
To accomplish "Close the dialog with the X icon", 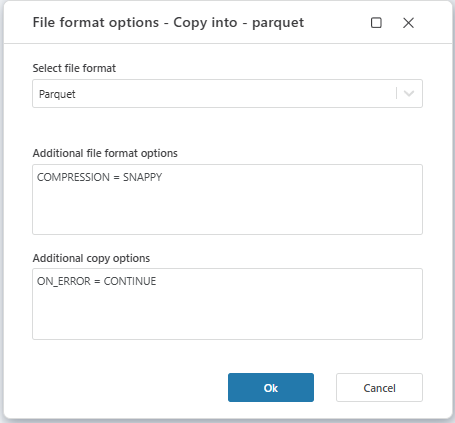I will click(x=408, y=23).
